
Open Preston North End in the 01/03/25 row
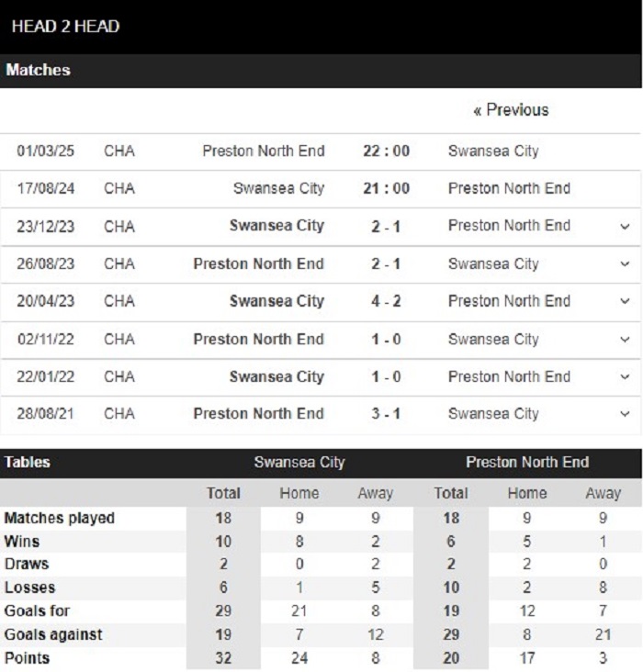[264, 151]
